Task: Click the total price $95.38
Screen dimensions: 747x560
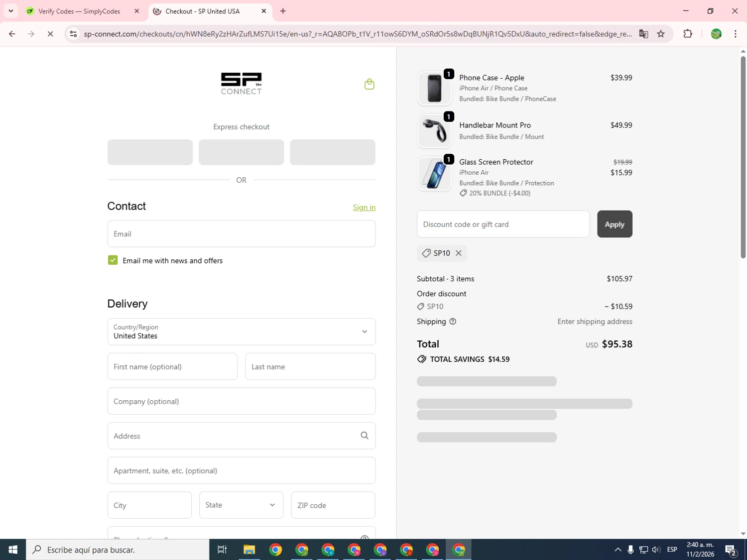Action: [x=617, y=344]
